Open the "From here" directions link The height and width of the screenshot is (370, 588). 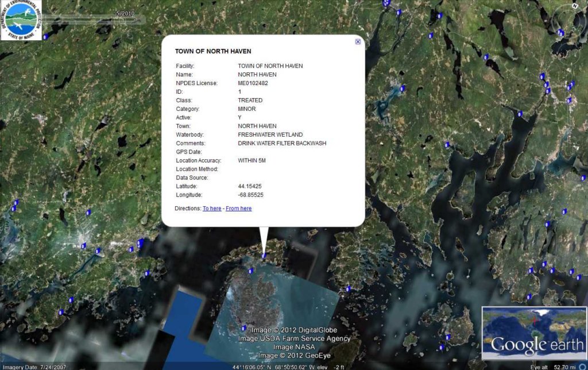pos(238,208)
